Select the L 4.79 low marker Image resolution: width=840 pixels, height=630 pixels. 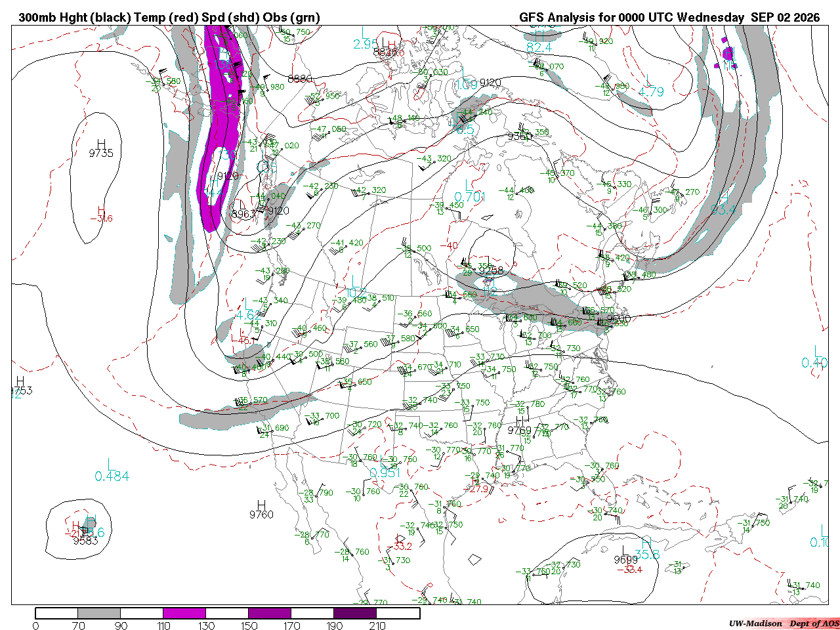(650, 87)
